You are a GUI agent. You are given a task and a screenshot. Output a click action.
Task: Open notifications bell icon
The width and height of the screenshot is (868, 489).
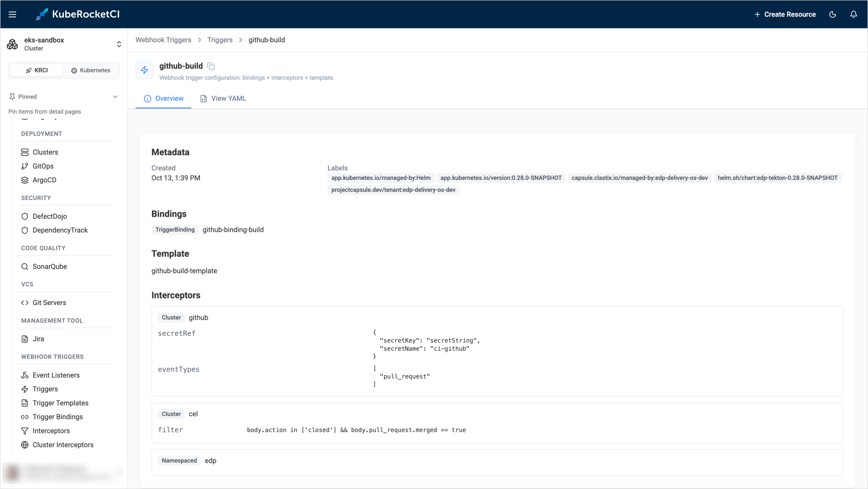(x=854, y=14)
